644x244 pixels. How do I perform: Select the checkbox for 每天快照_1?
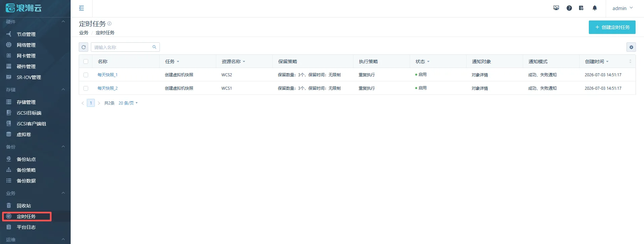click(x=86, y=75)
